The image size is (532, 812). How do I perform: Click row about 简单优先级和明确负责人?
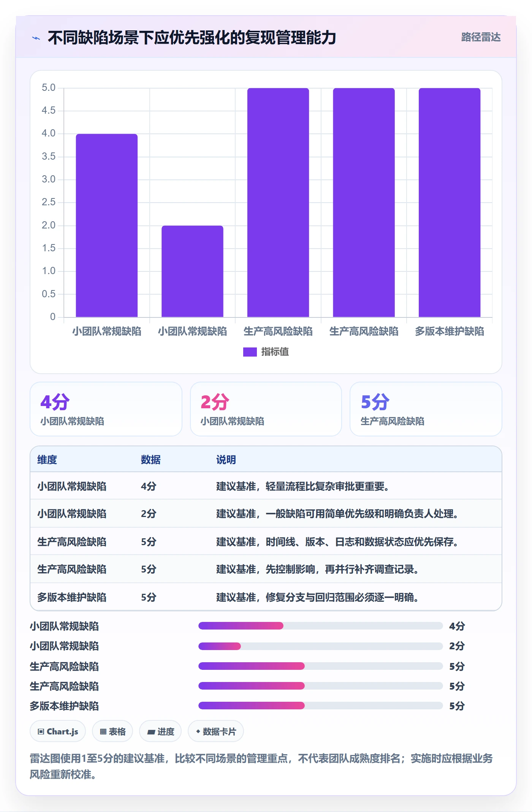[x=266, y=513]
